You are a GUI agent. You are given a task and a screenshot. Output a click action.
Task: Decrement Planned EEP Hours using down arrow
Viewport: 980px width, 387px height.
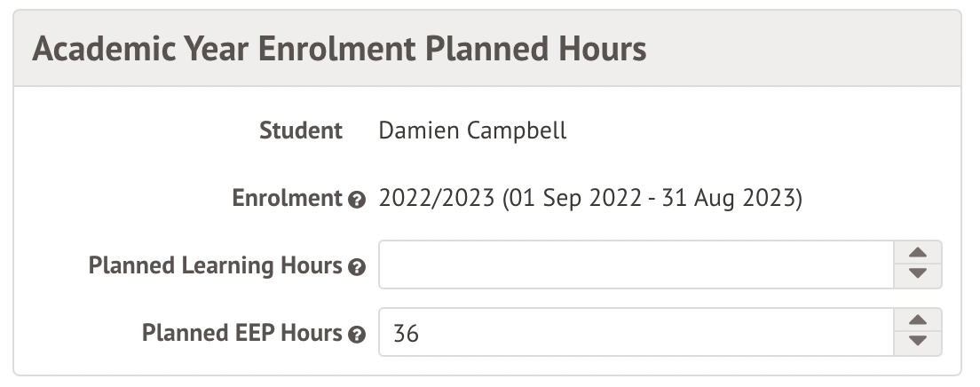(919, 343)
